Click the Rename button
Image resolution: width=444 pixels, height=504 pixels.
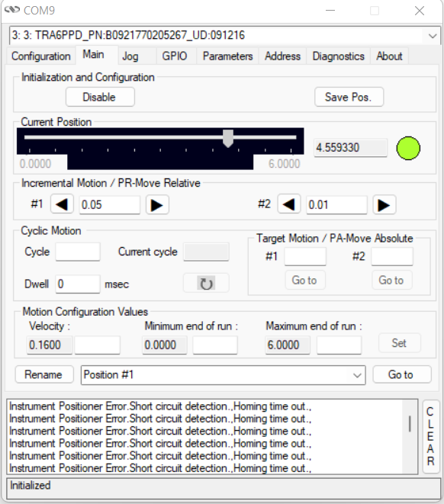[44, 374]
